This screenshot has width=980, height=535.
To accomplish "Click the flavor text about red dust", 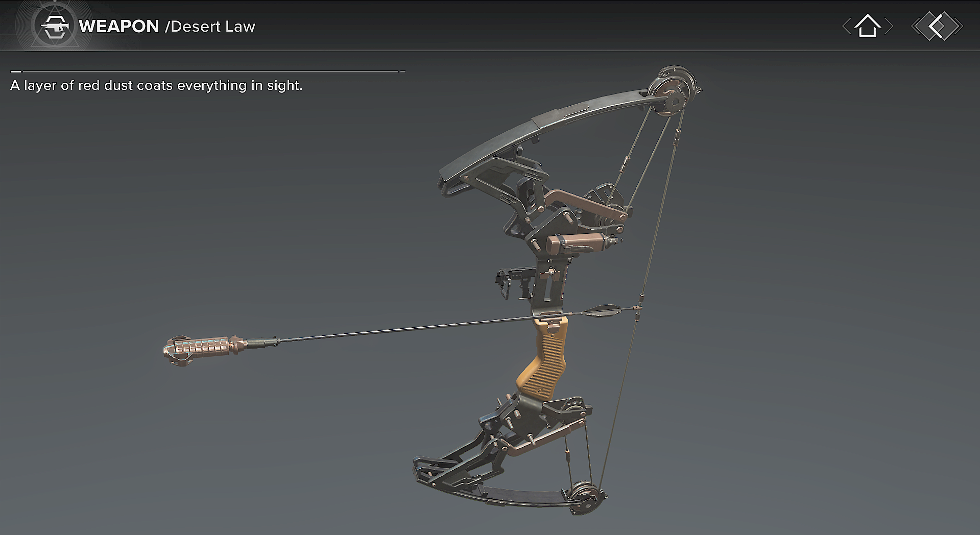I will coord(156,85).
